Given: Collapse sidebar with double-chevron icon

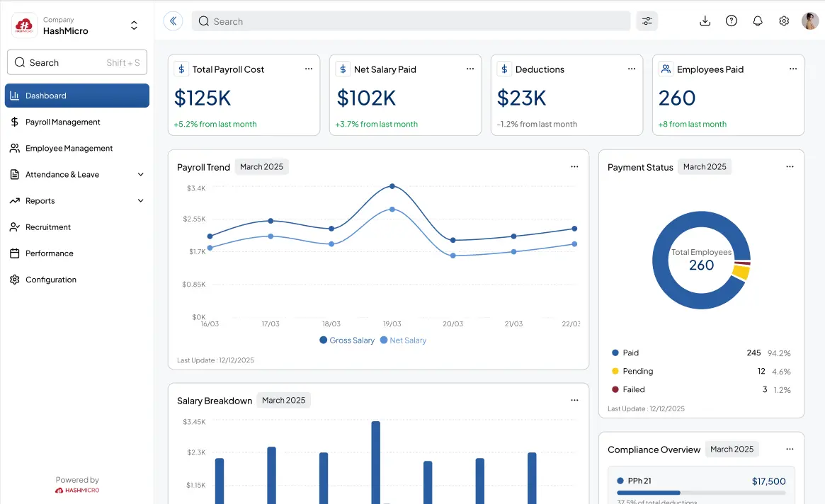Looking at the screenshot, I should 173,21.
